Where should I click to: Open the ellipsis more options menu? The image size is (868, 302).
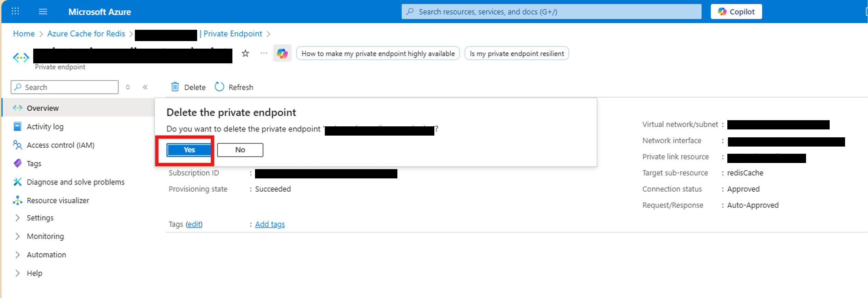point(264,53)
